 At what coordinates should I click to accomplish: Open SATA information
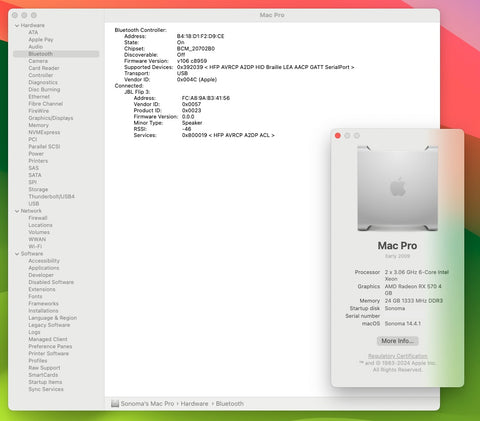(35, 175)
